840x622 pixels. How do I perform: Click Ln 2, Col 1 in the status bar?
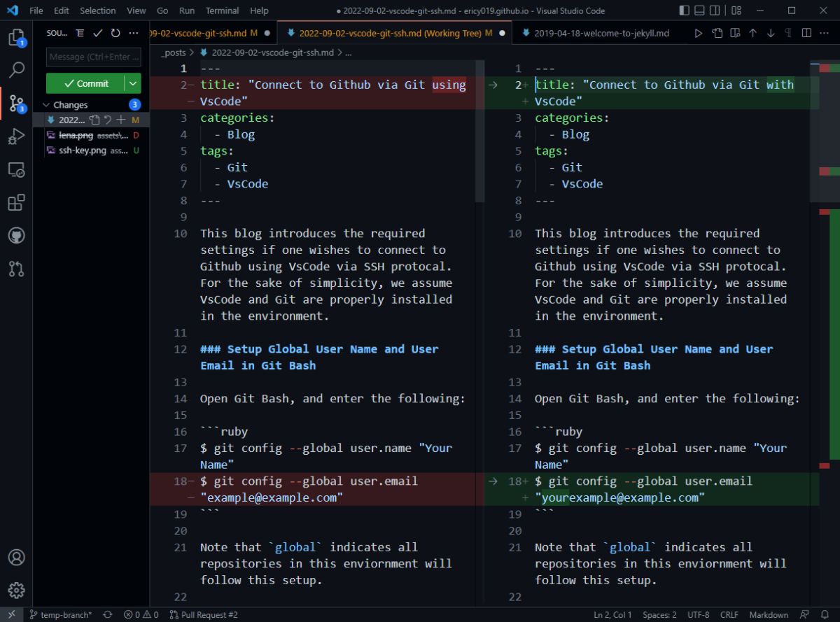click(x=612, y=615)
